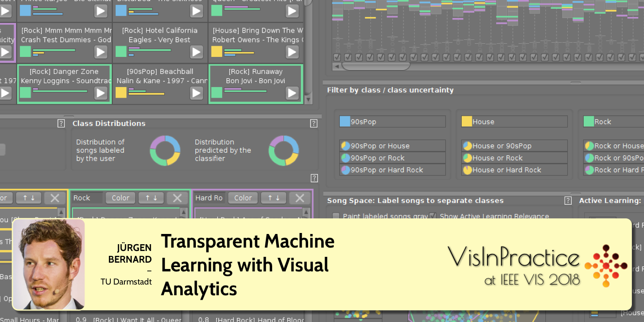Click Color button of Rock class

121,198
